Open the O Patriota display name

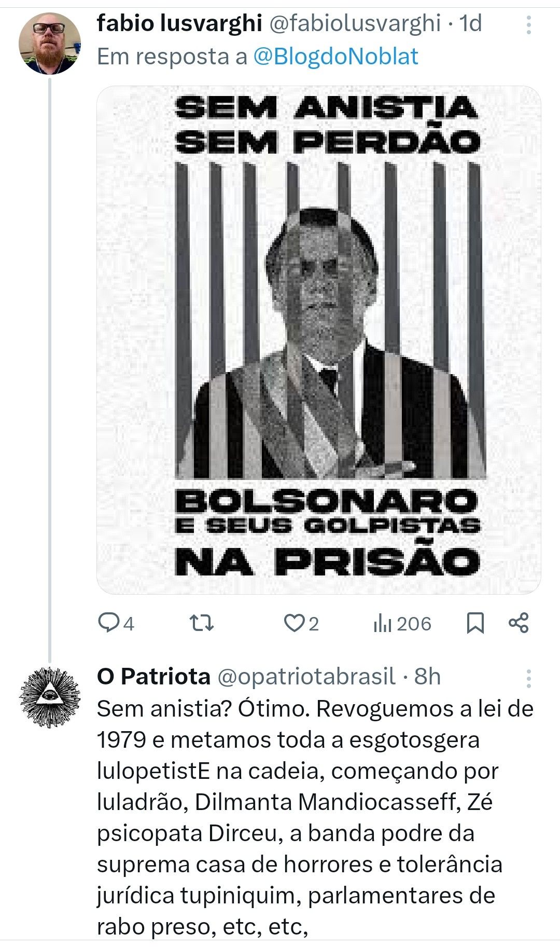click(x=153, y=676)
